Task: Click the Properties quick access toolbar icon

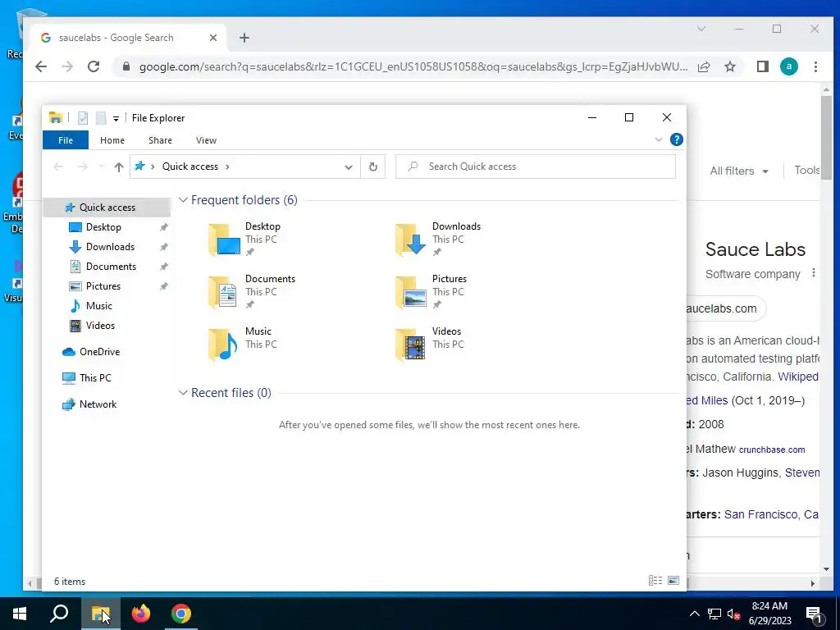Action: click(83, 118)
